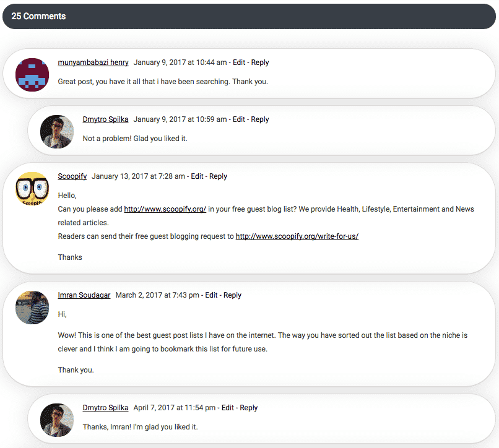Edit Dmytro Spilka's January 9 comment
The width and height of the screenshot is (499, 448).
[239, 119]
